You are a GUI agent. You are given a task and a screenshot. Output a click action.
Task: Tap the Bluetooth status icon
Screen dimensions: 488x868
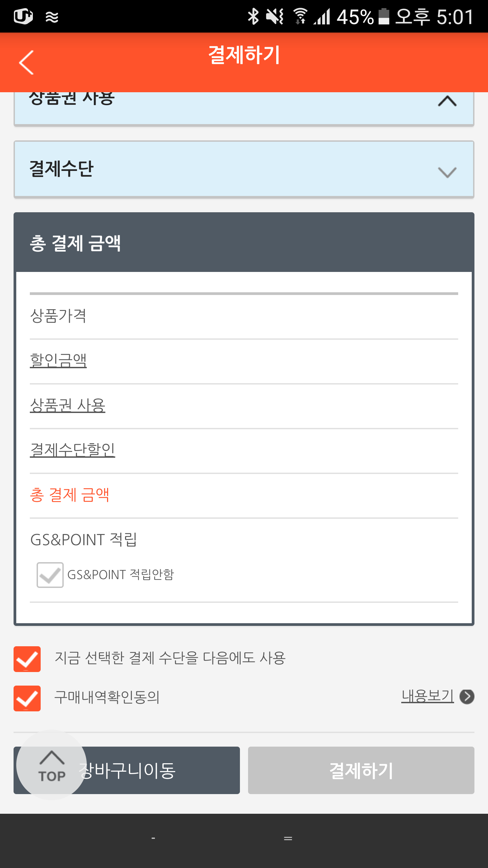coord(253,16)
